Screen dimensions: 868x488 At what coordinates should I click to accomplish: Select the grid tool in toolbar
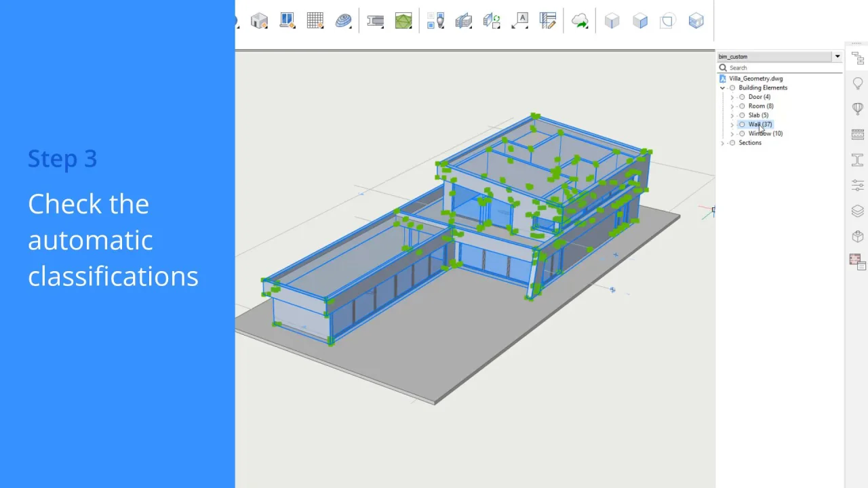tap(315, 21)
